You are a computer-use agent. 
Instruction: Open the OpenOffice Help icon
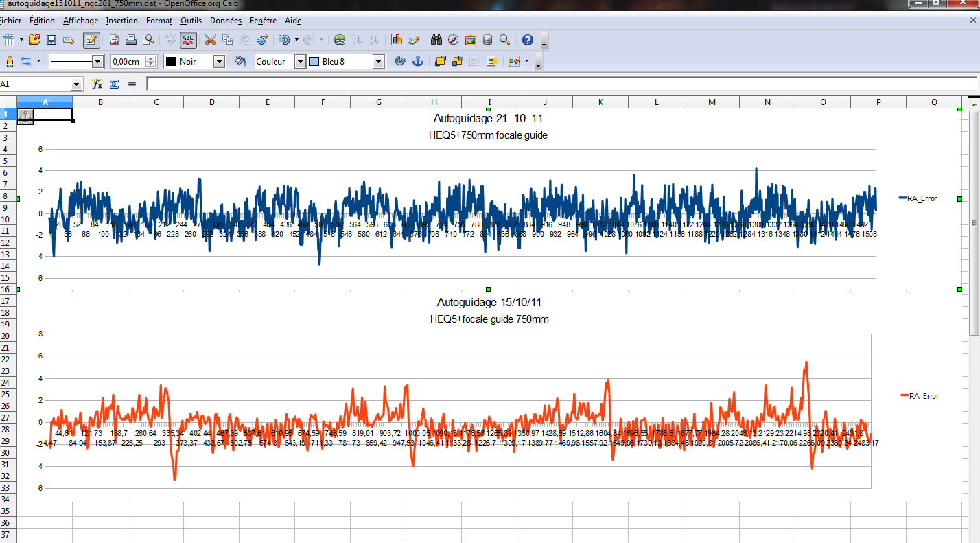pyautogui.click(x=527, y=40)
